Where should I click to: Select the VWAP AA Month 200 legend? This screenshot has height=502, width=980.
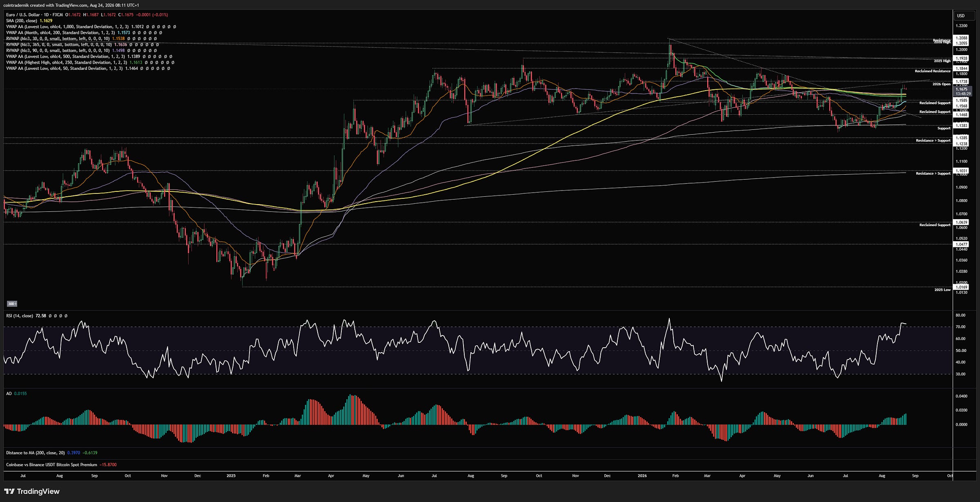(x=60, y=33)
